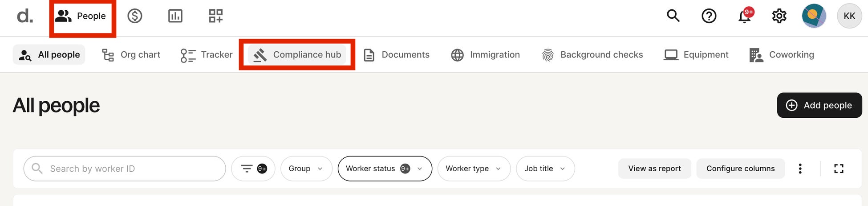Image resolution: width=868 pixels, height=206 pixels.
Task: Click the dollar sign payments icon
Action: (x=134, y=16)
